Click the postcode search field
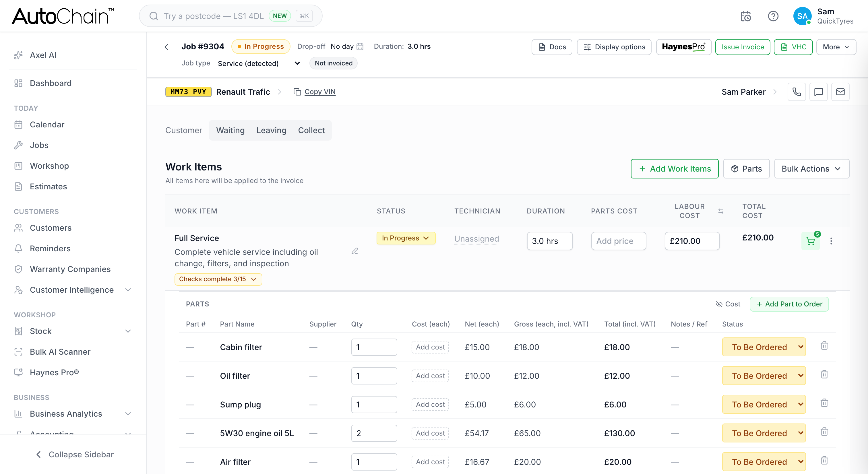Screen dimensions: 868x474 (x=230, y=16)
